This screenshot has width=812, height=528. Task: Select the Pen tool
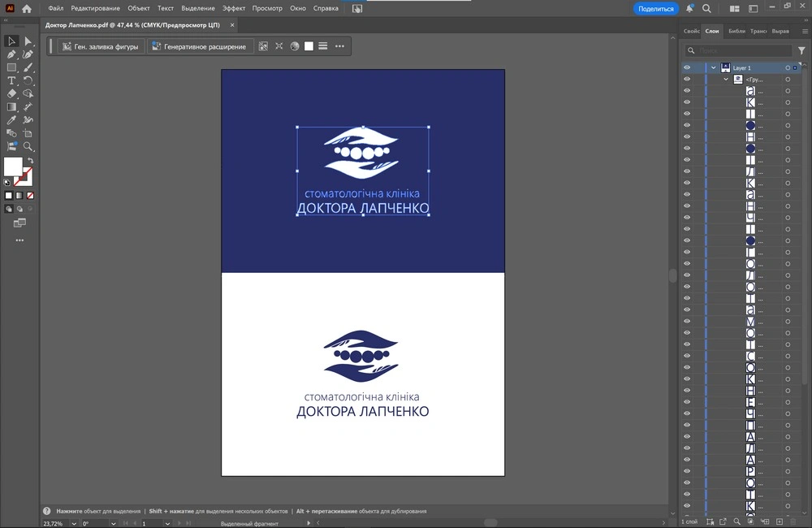[x=11, y=54]
